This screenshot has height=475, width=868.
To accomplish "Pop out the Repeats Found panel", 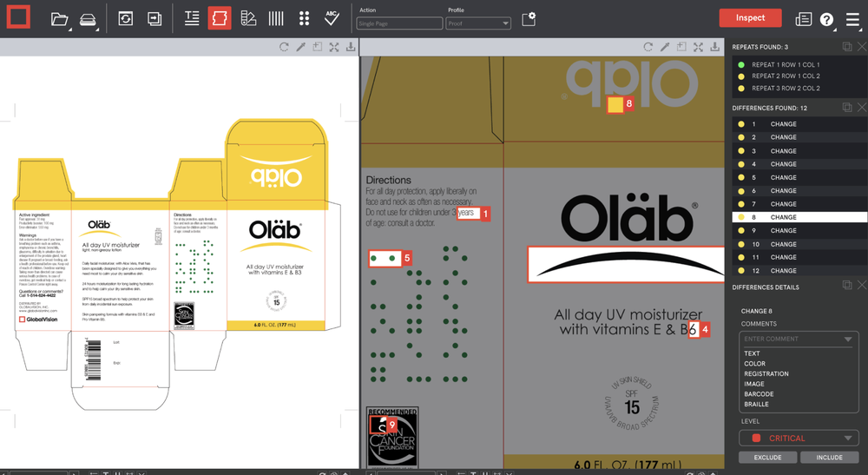I will (x=847, y=47).
